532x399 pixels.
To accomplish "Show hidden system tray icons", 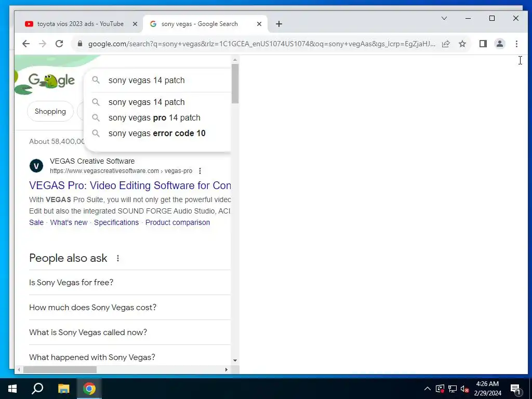I will [x=428, y=389].
